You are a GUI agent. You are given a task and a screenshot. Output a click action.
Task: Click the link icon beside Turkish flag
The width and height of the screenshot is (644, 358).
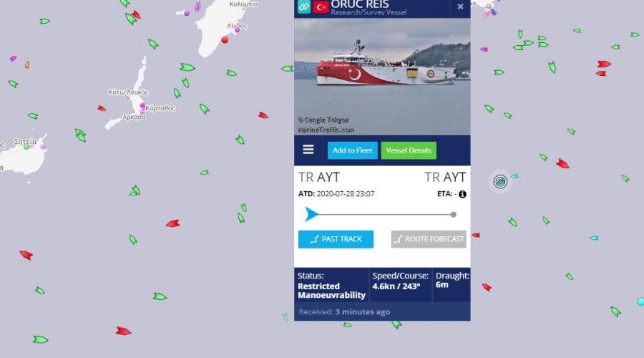pyautogui.click(x=303, y=6)
